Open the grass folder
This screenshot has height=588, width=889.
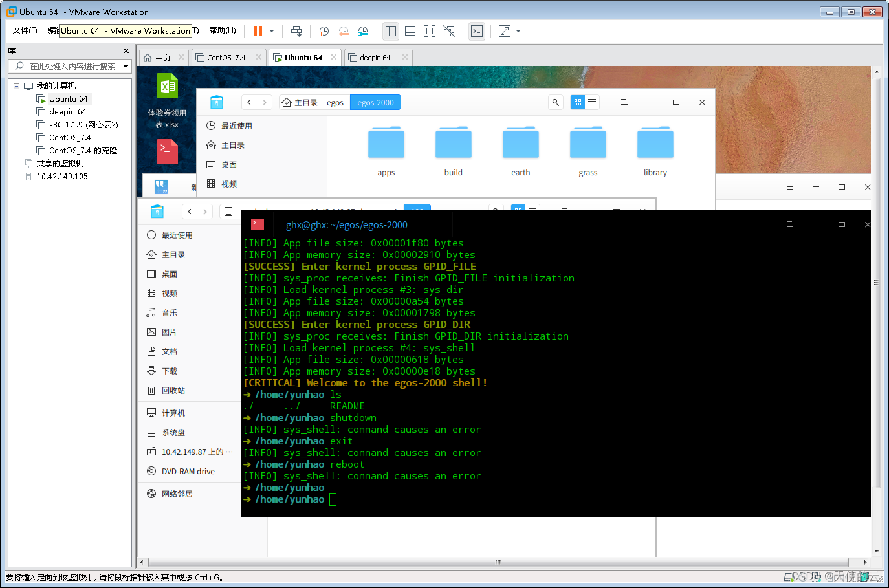pyautogui.click(x=588, y=151)
